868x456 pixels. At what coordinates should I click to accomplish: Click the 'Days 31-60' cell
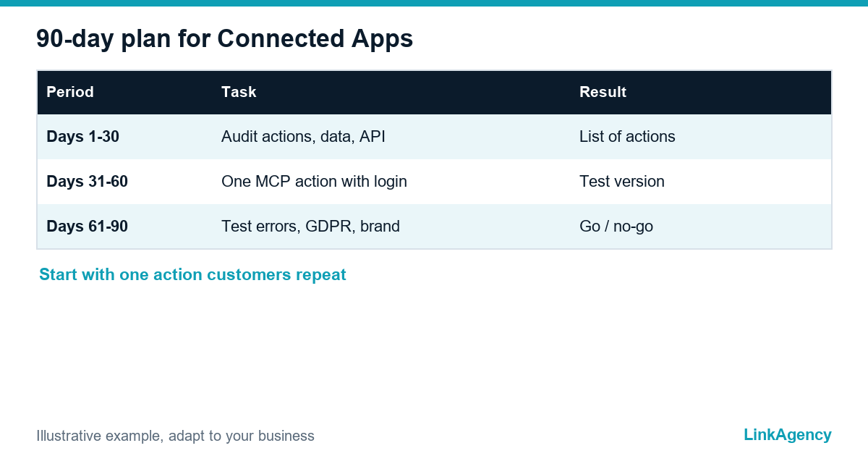(87, 182)
